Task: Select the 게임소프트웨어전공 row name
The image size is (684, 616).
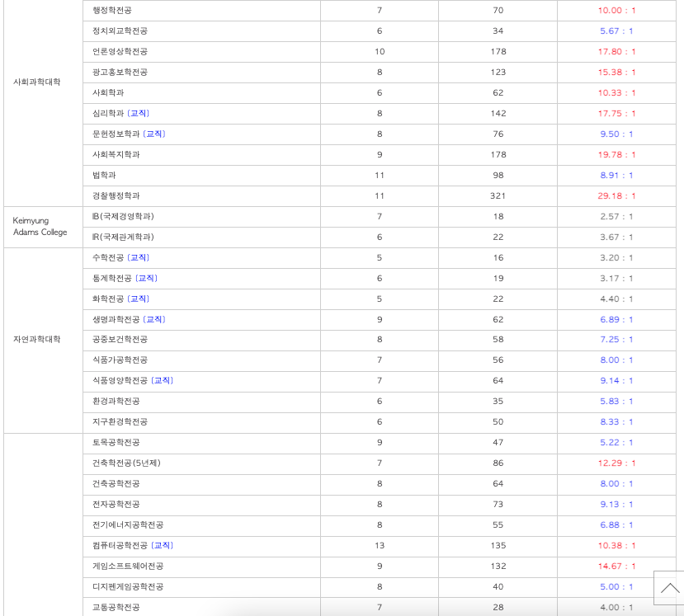Action: (128, 566)
